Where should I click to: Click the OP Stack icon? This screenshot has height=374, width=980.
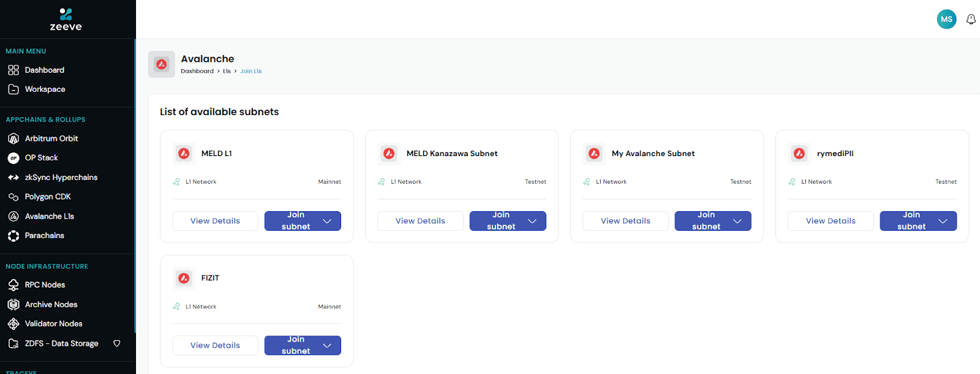click(x=13, y=158)
